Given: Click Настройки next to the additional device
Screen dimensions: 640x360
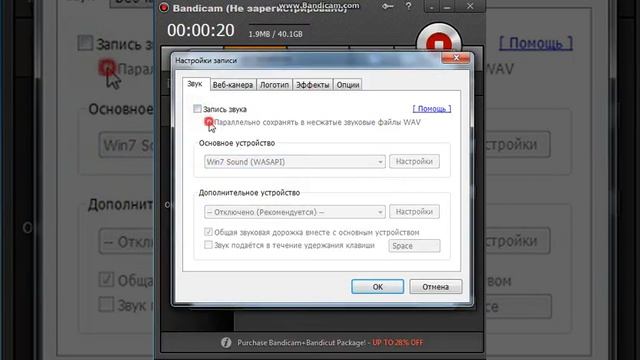Looking at the screenshot, I should coord(414,211).
